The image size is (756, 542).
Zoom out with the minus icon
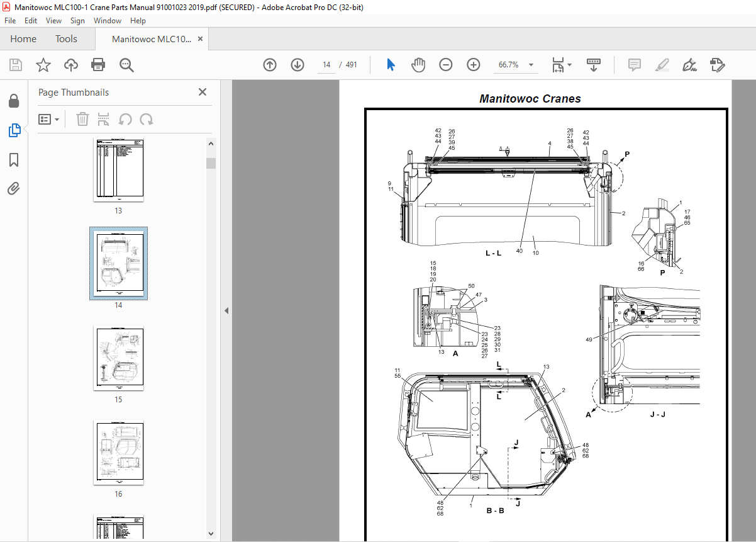(446, 65)
